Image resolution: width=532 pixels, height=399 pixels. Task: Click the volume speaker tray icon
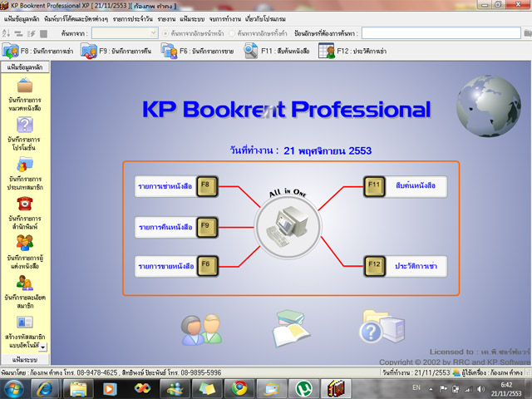click(480, 389)
